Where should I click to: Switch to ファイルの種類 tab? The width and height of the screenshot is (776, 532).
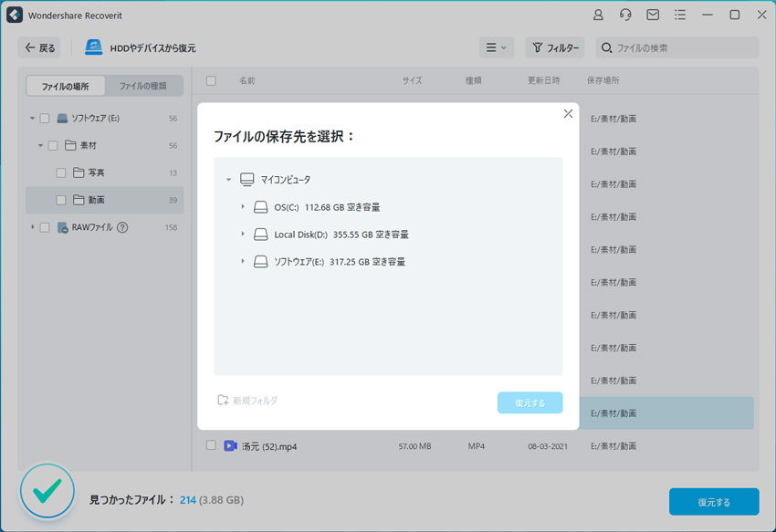143,86
